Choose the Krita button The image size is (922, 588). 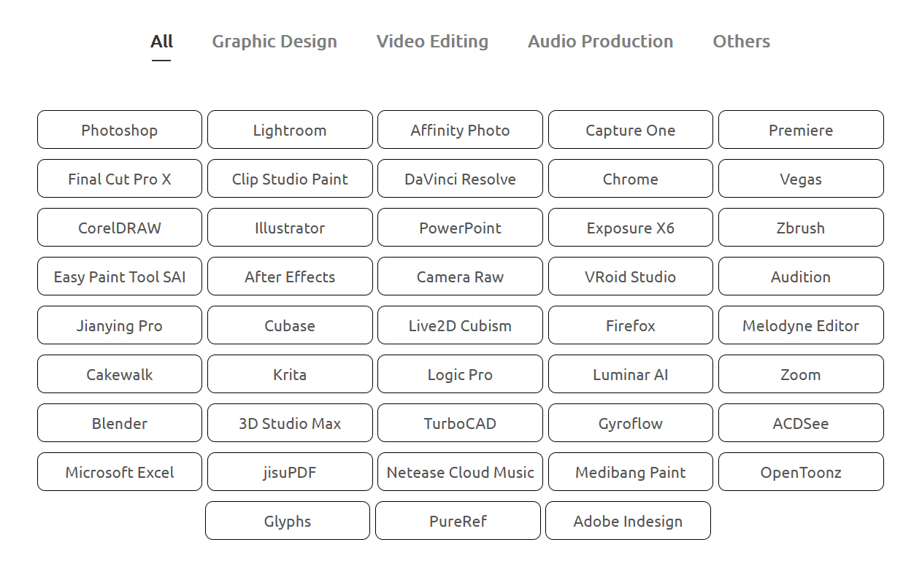pyautogui.click(x=290, y=374)
